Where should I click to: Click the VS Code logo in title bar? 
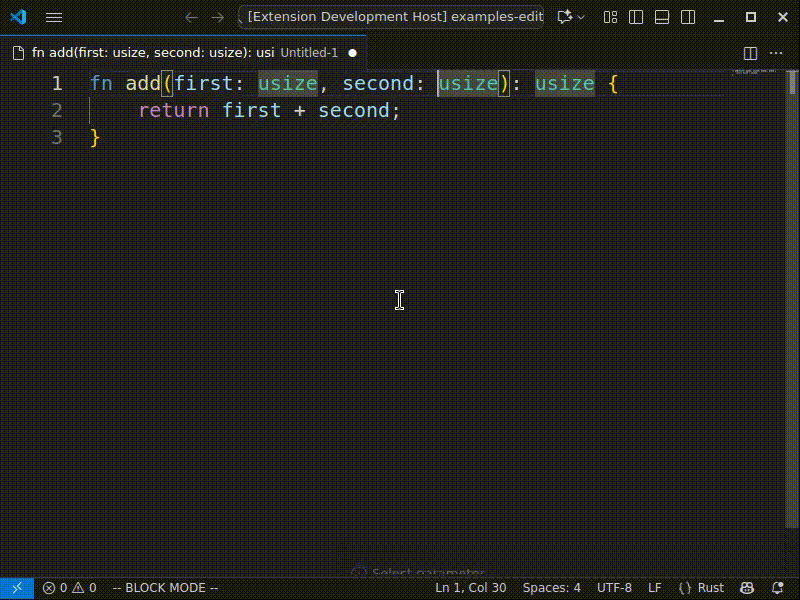[x=17, y=17]
